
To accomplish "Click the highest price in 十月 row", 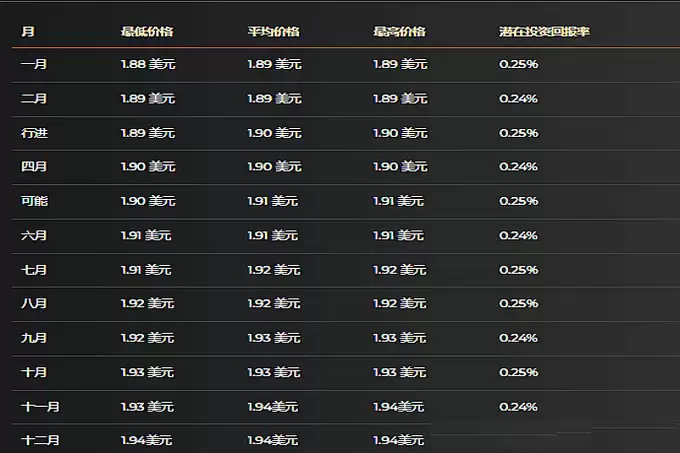I will coord(400,372).
